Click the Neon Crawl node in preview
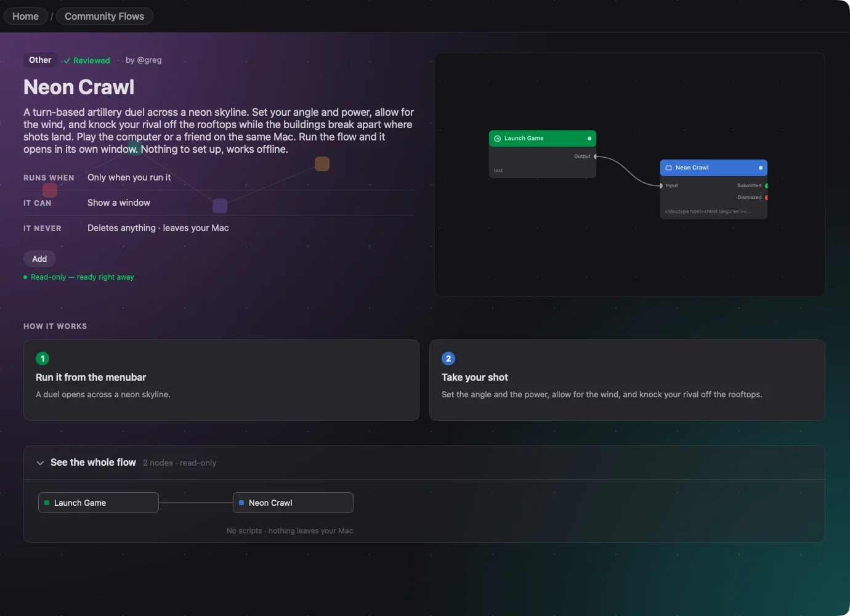Image resolution: width=850 pixels, height=616 pixels. (x=714, y=189)
